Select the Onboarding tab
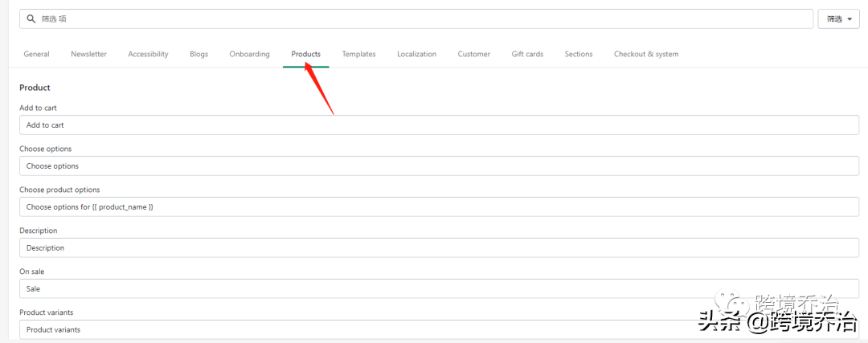Image resolution: width=868 pixels, height=343 pixels. pyautogui.click(x=250, y=54)
